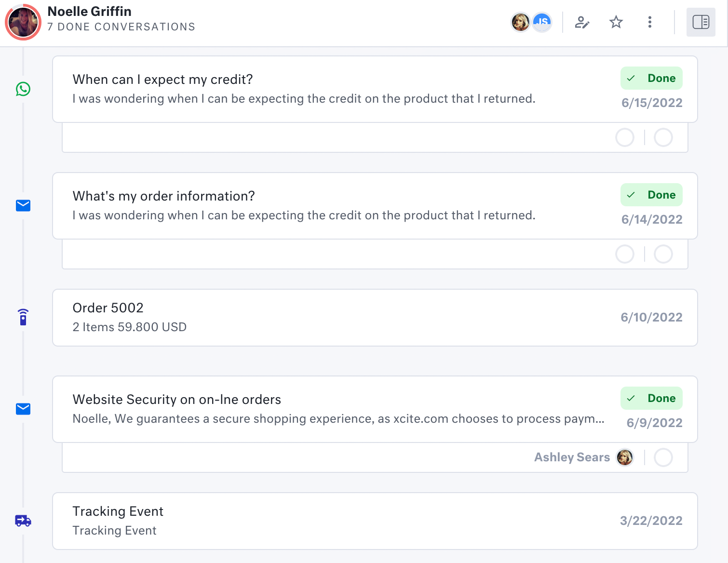The image size is (728, 563).
Task: Open the three-dot more options menu
Action: 650,22
